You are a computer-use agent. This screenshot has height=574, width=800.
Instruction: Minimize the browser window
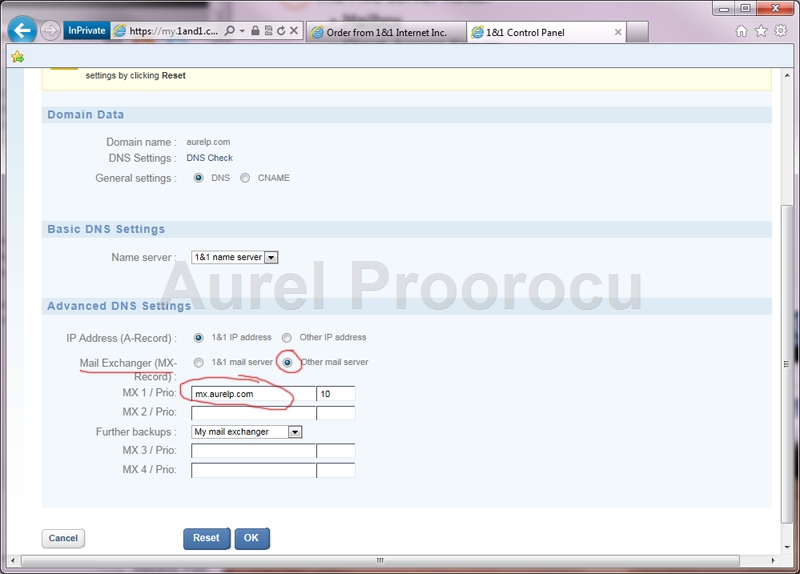(724, 9)
